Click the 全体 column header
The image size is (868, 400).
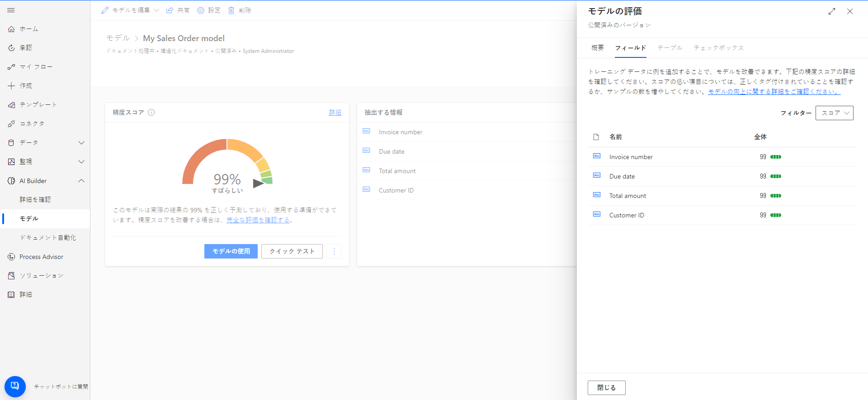tap(760, 137)
